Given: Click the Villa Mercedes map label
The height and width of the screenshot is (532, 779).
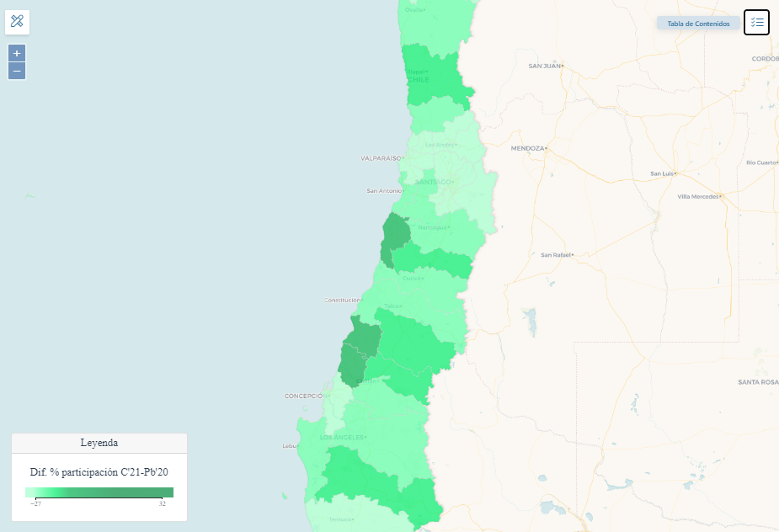Looking at the screenshot, I should (x=698, y=197).
